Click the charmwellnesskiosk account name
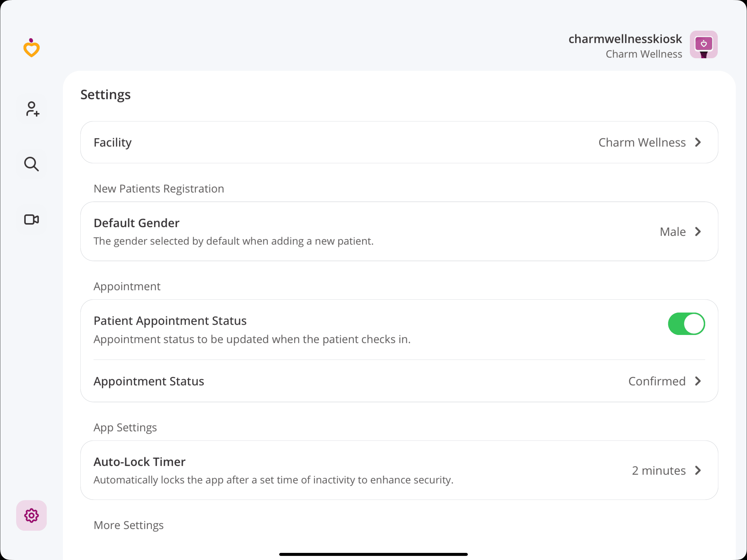Viewport: 747px width, 560px height. (x=625, y=39)
